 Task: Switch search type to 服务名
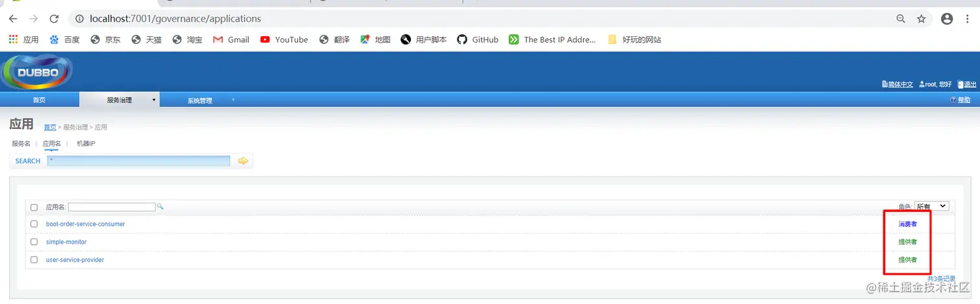click(21, 144)
